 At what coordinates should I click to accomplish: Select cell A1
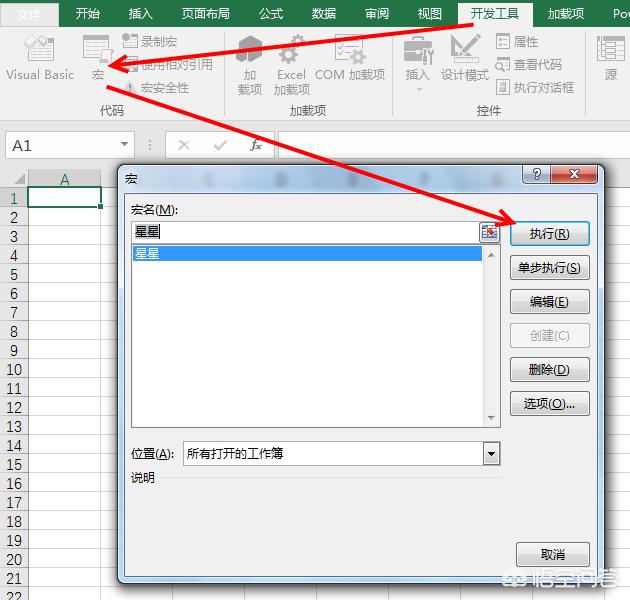pos(64,197)
